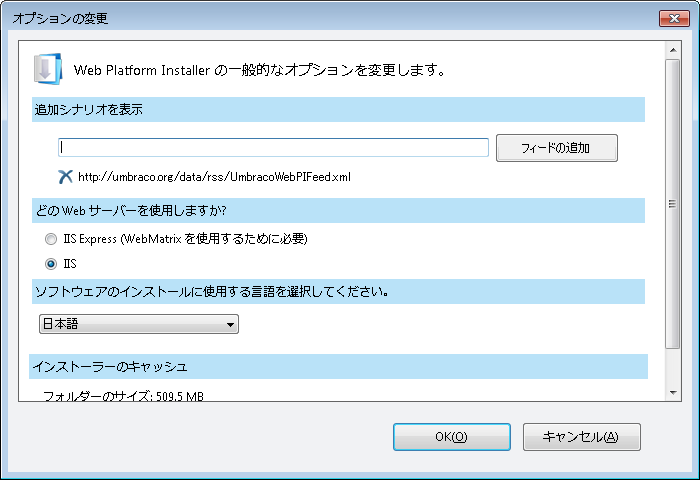Click the Web Platform Installer download icon
This screenshot has width=700, height=480.
click(48, 69)
